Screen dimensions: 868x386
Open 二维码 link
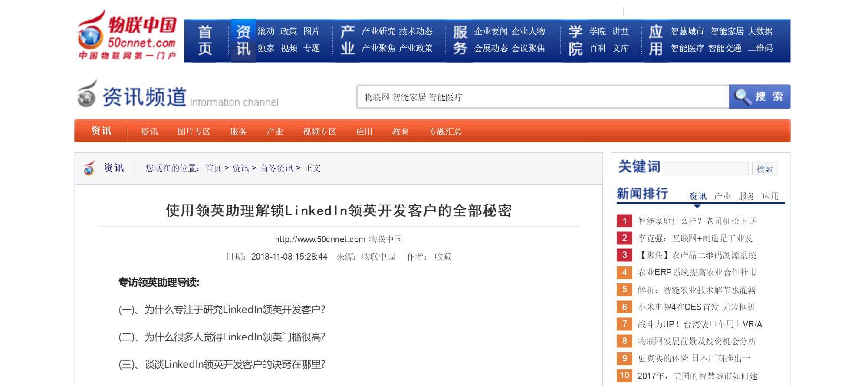(x=760, y=48)
